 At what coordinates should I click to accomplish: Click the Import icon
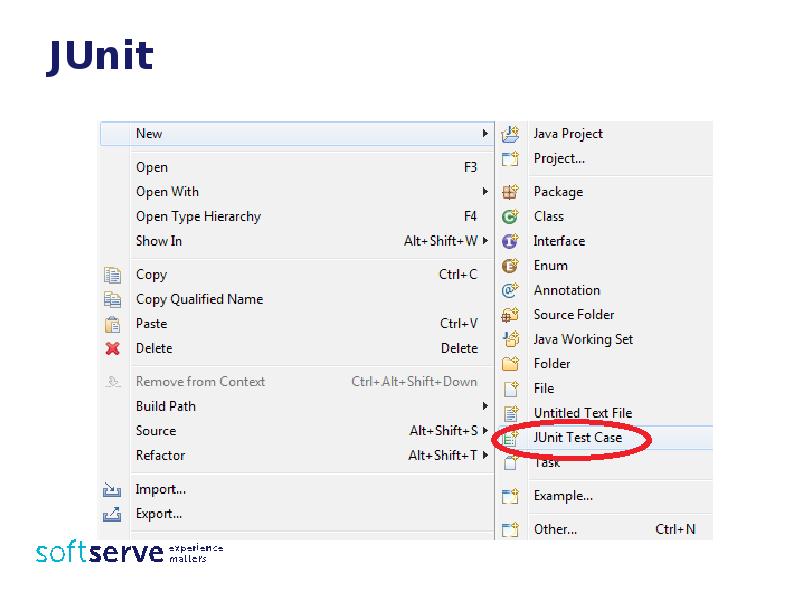(x=112, y=490)
